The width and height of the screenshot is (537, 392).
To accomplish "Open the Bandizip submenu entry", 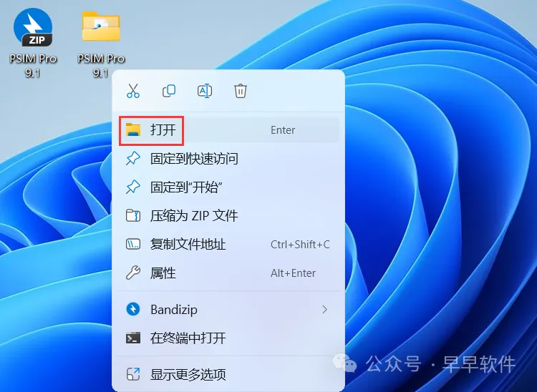I will (x=228, y=310).
